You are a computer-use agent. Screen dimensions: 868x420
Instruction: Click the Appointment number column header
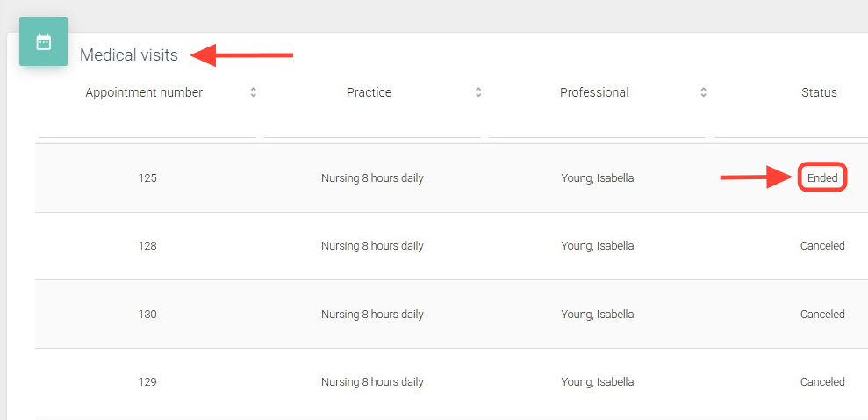pos(144,92)
